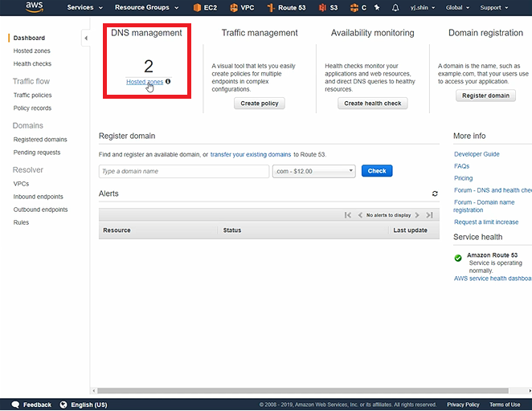Open Hosted zones in sidebar
The height and width of the screenshot is (411, 532).
(x=32, y=51)
